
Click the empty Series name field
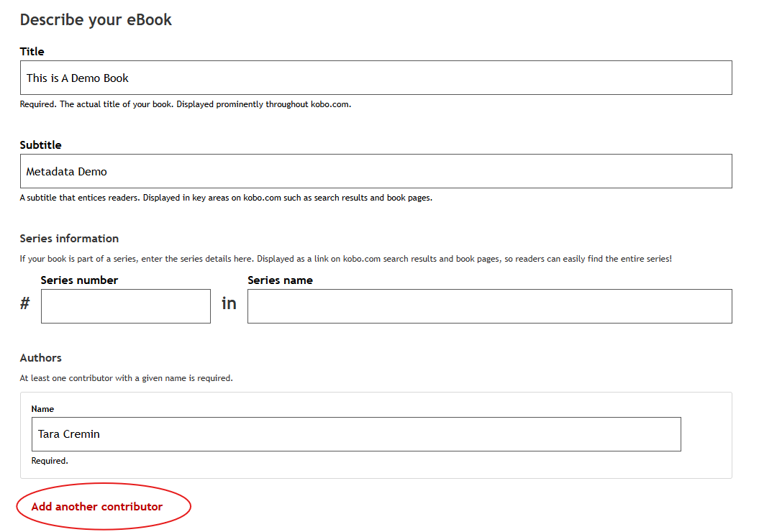489,306
